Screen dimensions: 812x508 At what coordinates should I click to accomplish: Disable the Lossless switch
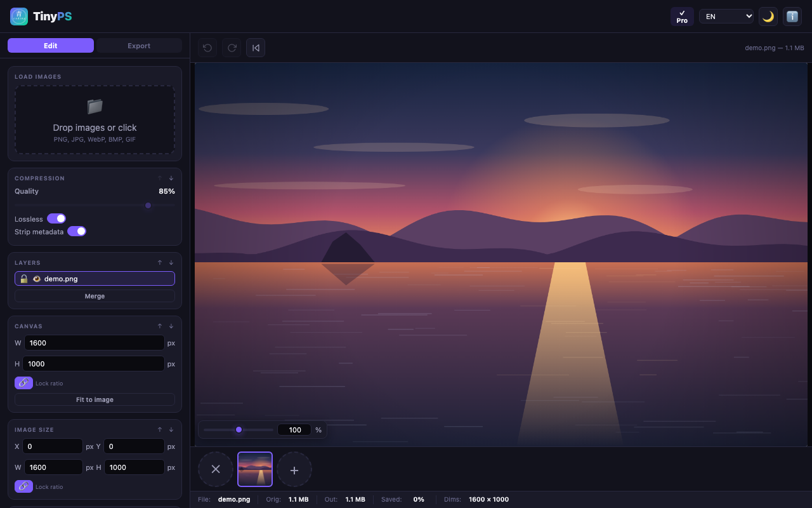point(56,218)
